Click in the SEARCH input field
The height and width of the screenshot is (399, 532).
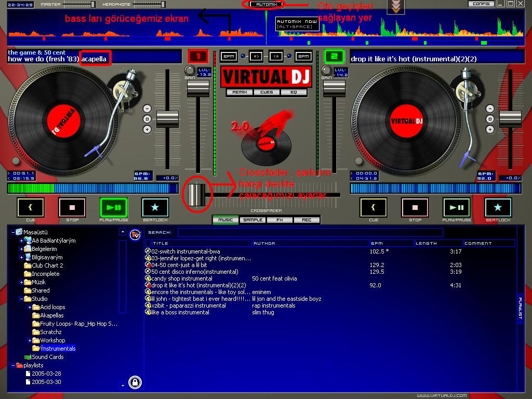tap(311, 232)
